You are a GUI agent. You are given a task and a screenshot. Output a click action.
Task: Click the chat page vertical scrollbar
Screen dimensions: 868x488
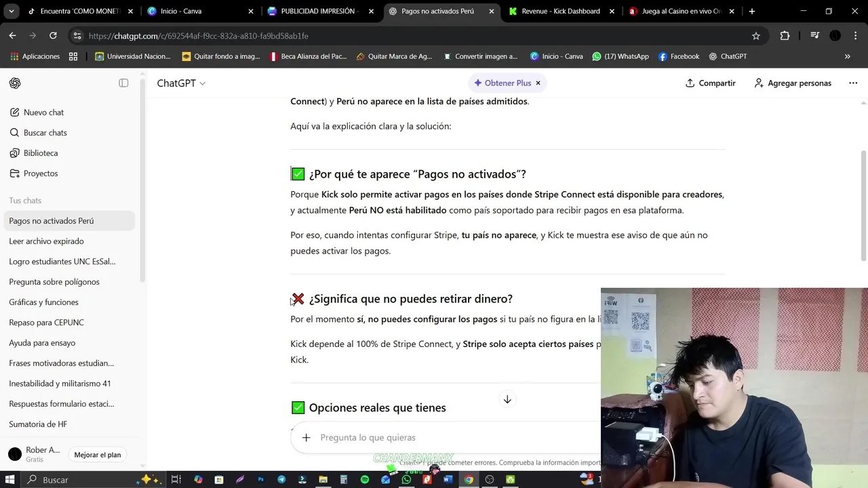(863, 205)
